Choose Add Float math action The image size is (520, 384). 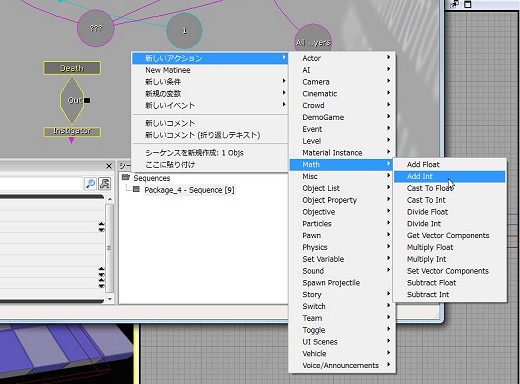point(450,164)
